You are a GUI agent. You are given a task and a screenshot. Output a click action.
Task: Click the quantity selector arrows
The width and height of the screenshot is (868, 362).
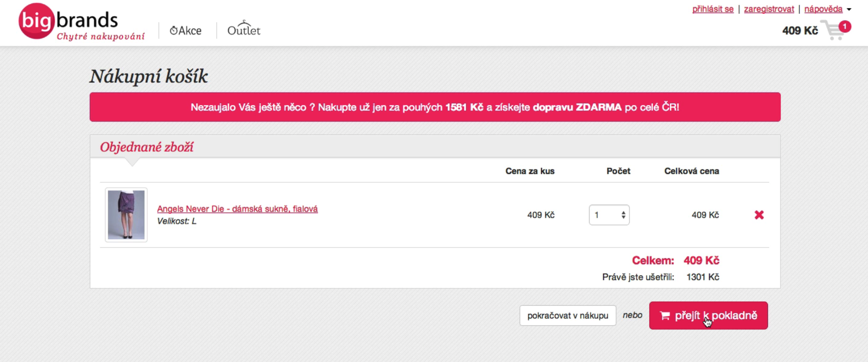click(623, 215)
